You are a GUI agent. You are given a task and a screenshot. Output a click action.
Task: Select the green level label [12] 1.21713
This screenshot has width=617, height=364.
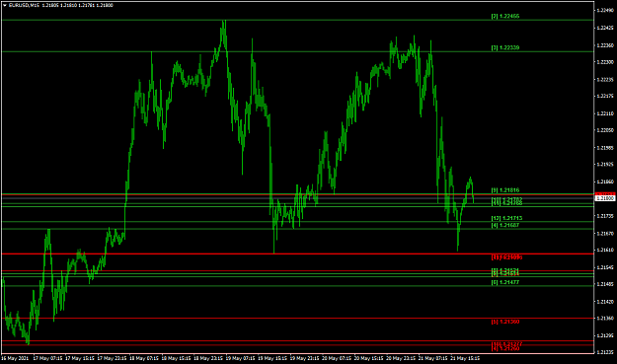pos(506,218)
